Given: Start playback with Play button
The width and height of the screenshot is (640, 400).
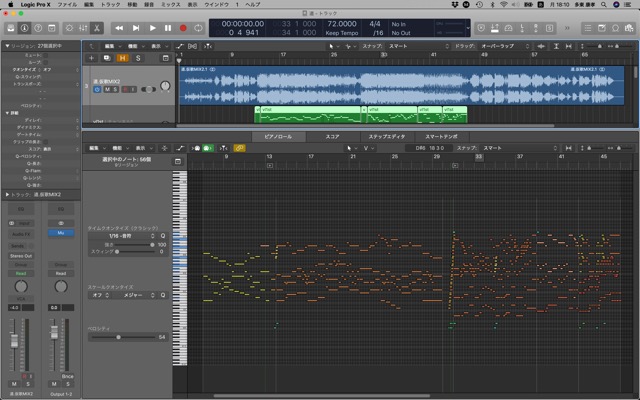Looking at the screenshot, I should tap(152, 28).
